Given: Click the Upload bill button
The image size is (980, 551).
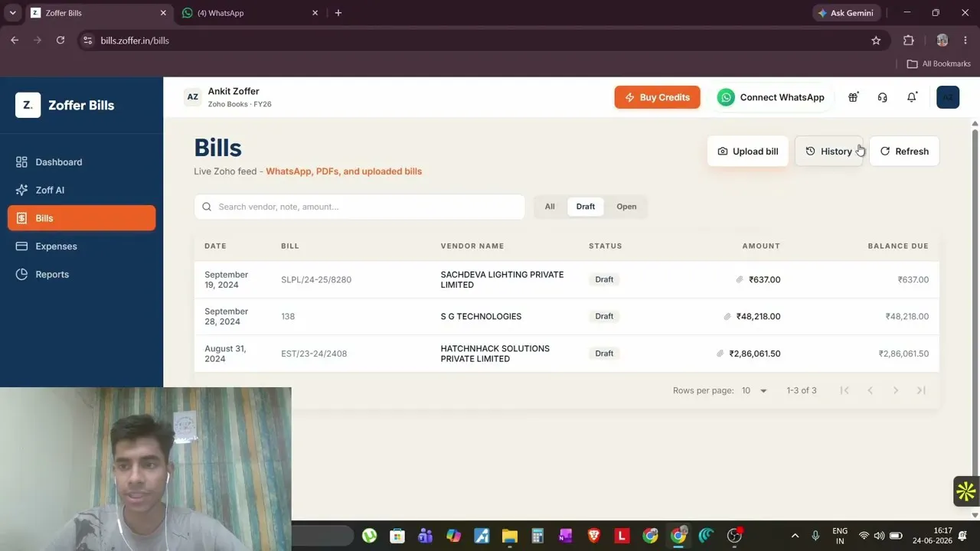Looking at the screenshot, I should (747, 152).
